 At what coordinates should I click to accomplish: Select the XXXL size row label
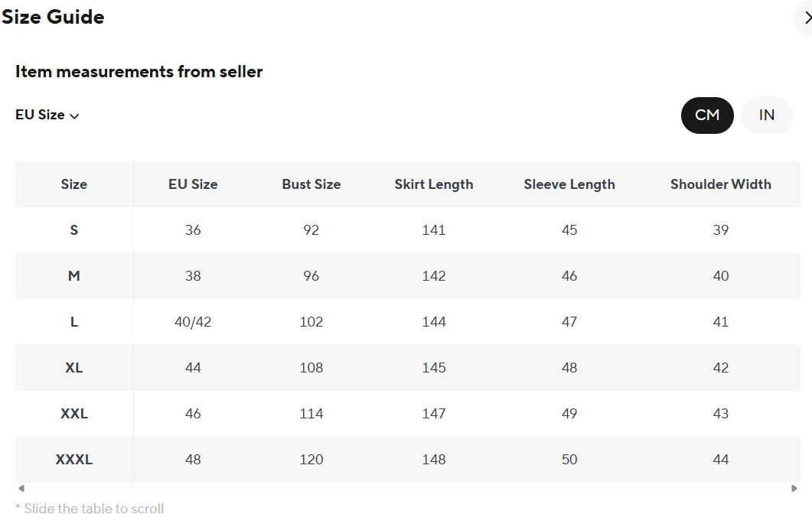tap(74, 460)
